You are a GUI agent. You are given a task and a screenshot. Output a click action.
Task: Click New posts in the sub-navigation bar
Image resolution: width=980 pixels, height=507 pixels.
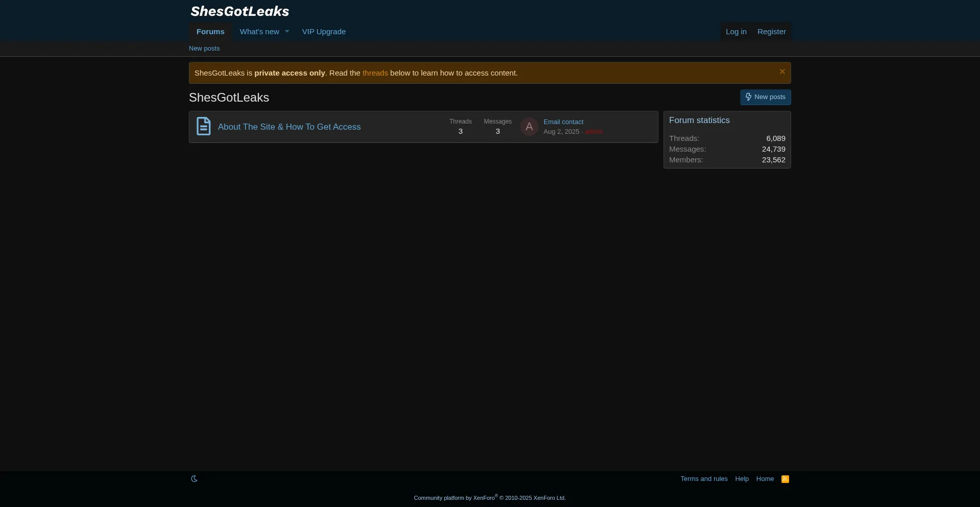click(x=204, y=49)
